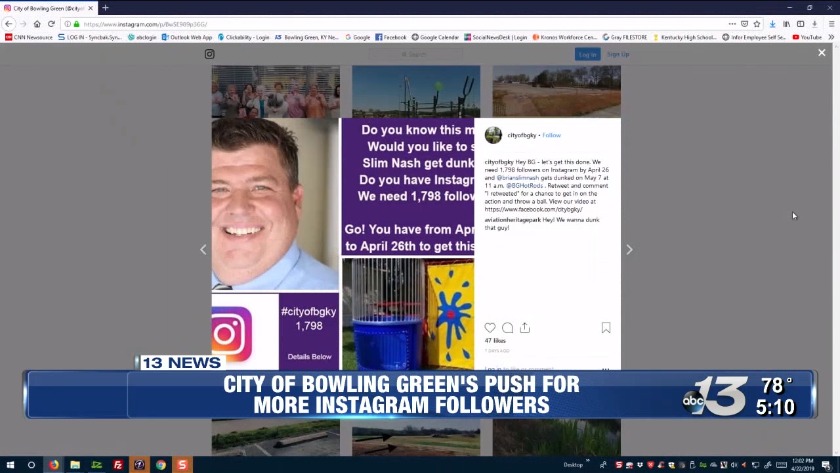Open the CNN Newsource bookmark
Viewport: 840px width, 473px height.
30,37
